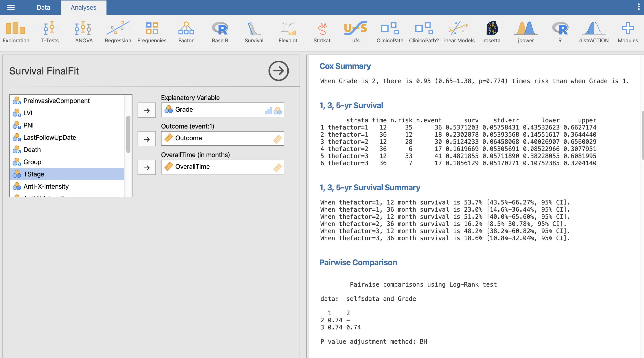This screenshot has height=358, width=644.
Task: Click the ClinicoPath2 module icon
Action: pos(424,32)
